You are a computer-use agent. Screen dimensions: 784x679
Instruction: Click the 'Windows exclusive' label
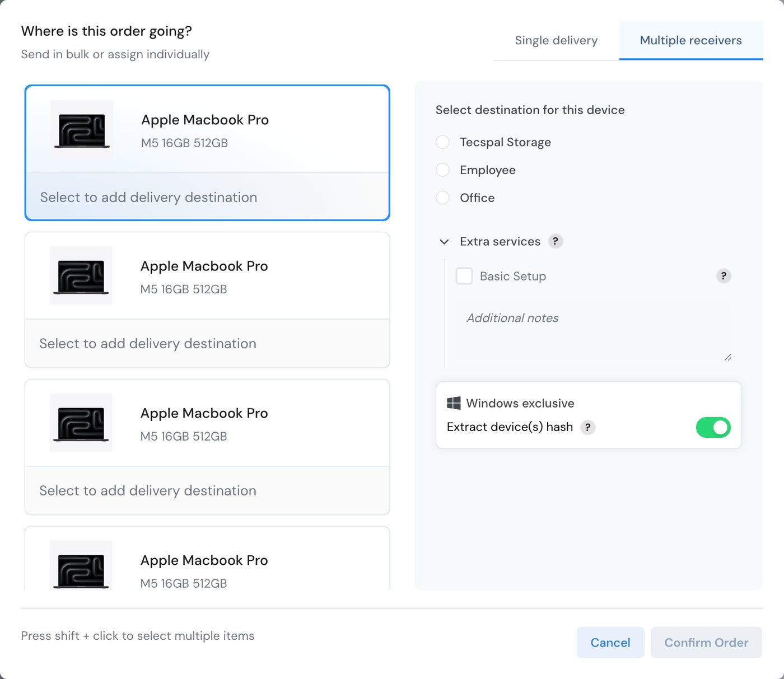[x=520, y=403]
